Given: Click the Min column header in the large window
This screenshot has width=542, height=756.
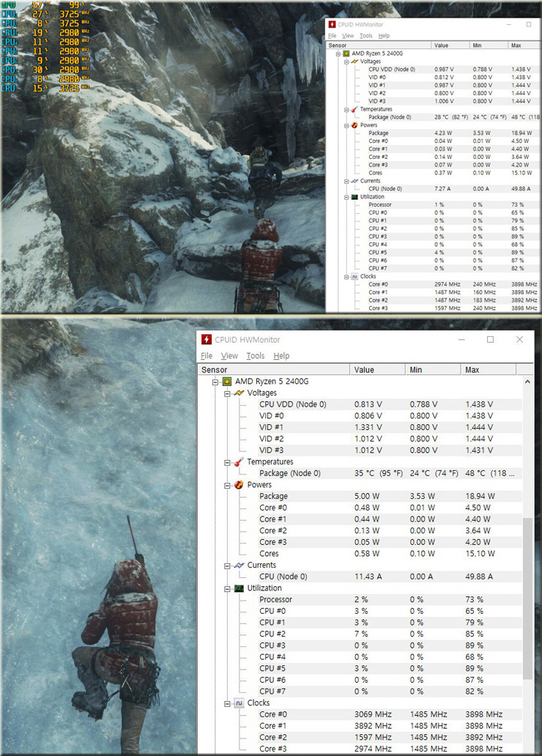Looking at the screenshot, I should coord(433,370).
